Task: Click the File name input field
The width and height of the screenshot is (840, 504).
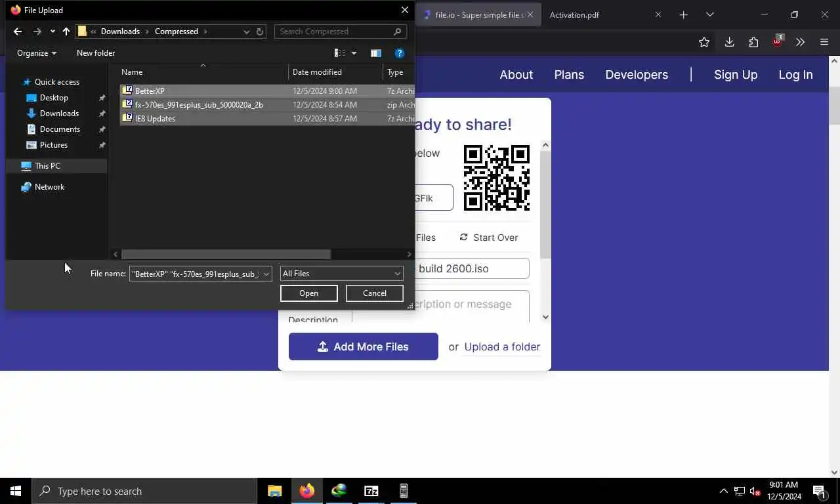Action: tap(195, 274)
